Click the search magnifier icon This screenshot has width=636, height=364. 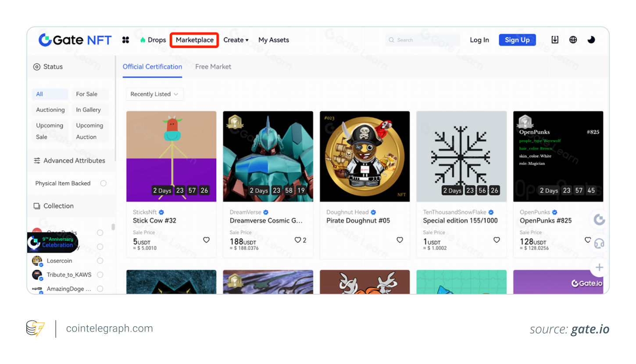pos(391,40)
